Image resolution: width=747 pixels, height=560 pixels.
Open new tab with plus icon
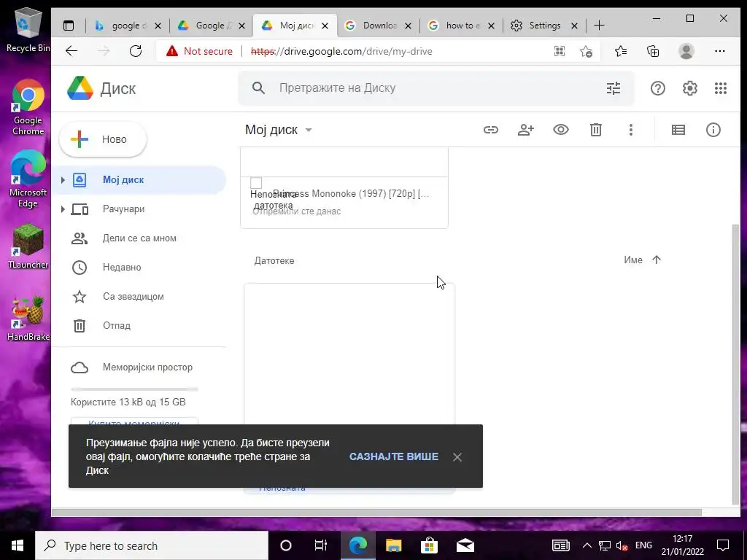pyautogui.click(x=600, y=26)
